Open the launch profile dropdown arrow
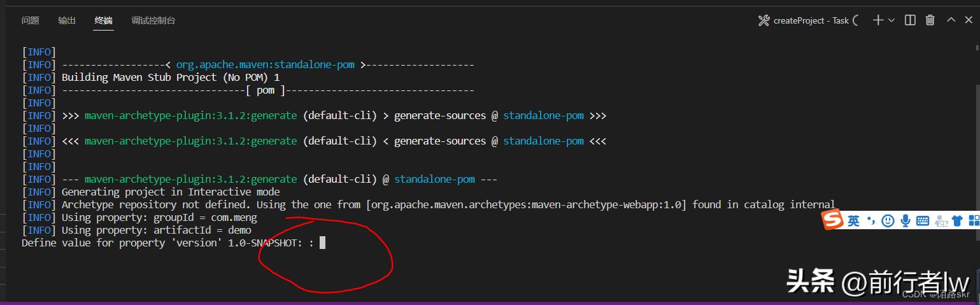Image resolution: width=980 pixels, height=305 pixels. (891, 20)
